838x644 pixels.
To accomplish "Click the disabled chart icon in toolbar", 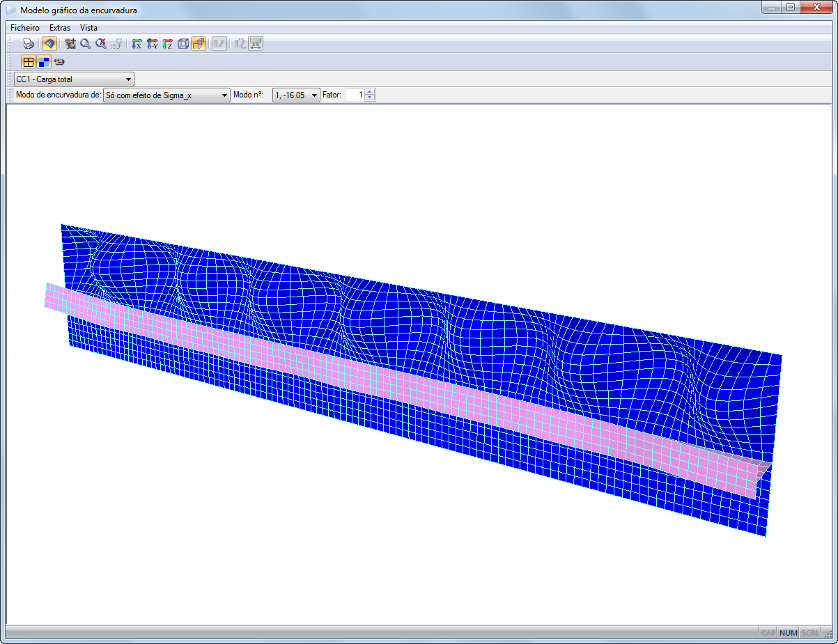I will [x=219, y=44].
